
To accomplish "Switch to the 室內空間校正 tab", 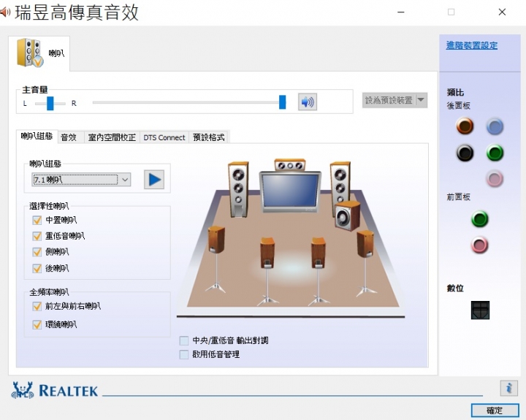I will tap(112, 137).
